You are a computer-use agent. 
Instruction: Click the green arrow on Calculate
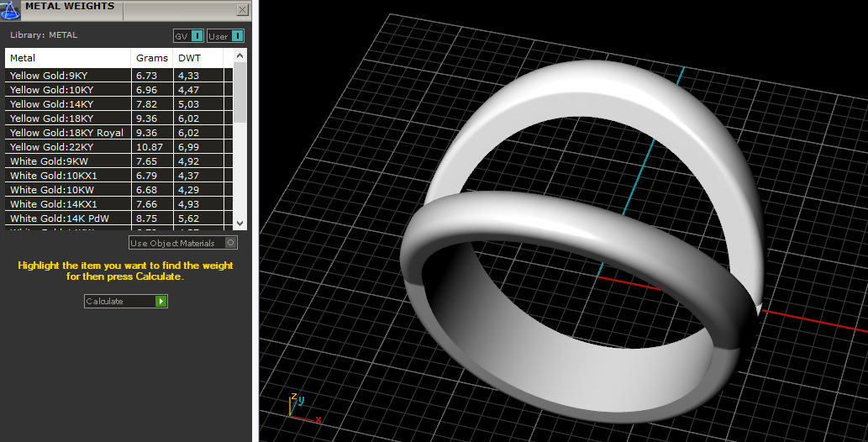[x=160, y=302]
